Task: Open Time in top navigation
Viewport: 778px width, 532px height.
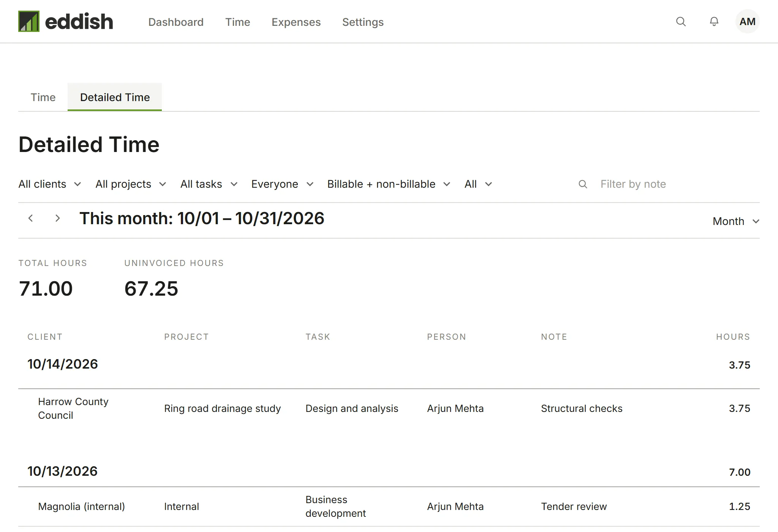Action: coord(237,22)
